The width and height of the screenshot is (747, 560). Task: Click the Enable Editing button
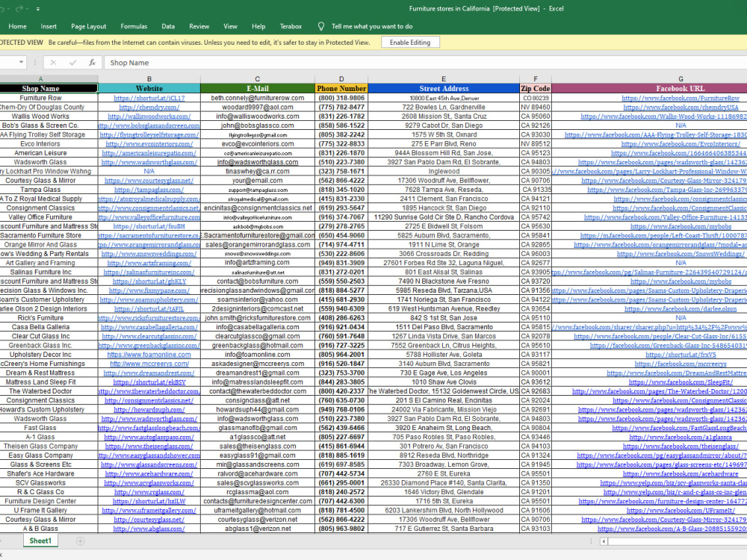(410, 43)
